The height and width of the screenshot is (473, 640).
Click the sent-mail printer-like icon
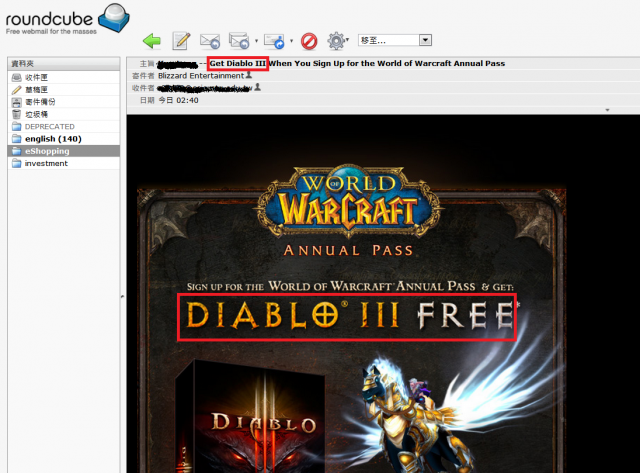click(x=16, y=102)
